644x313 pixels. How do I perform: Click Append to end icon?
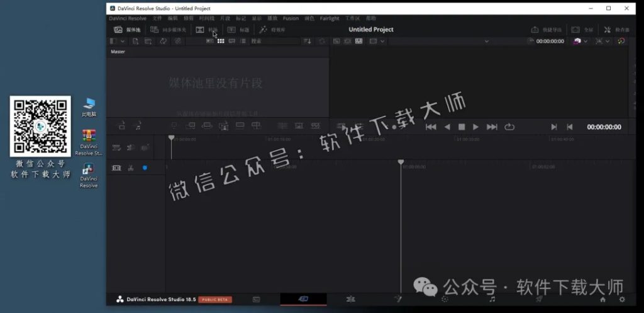(x=191, y=126)
